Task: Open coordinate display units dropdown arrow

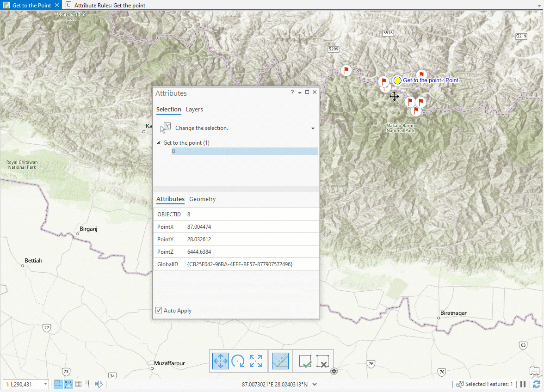Action: tap(315, 384)
